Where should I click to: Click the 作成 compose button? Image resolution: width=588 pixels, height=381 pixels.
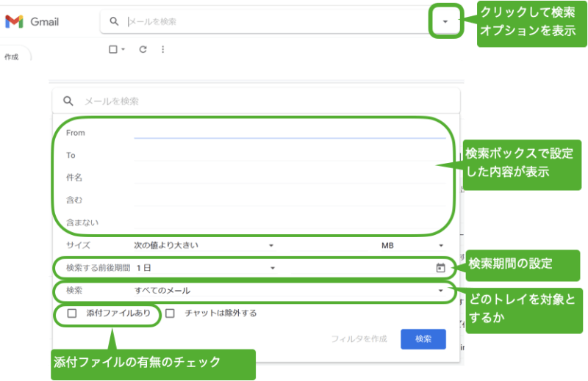click(x=12, y=57)
